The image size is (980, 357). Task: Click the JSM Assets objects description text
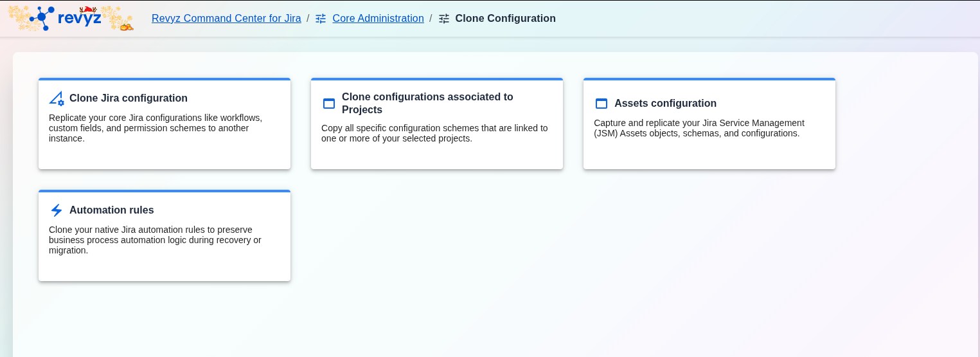[699, 128]
